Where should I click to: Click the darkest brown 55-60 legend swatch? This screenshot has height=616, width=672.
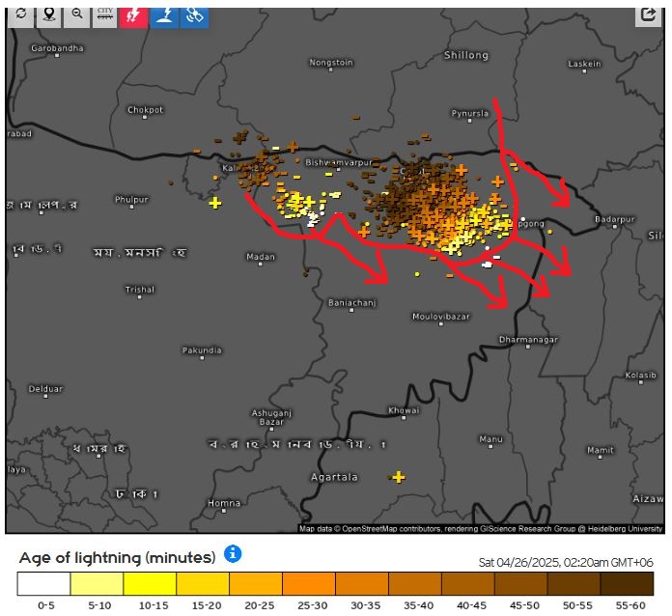(x=627, y=583)
